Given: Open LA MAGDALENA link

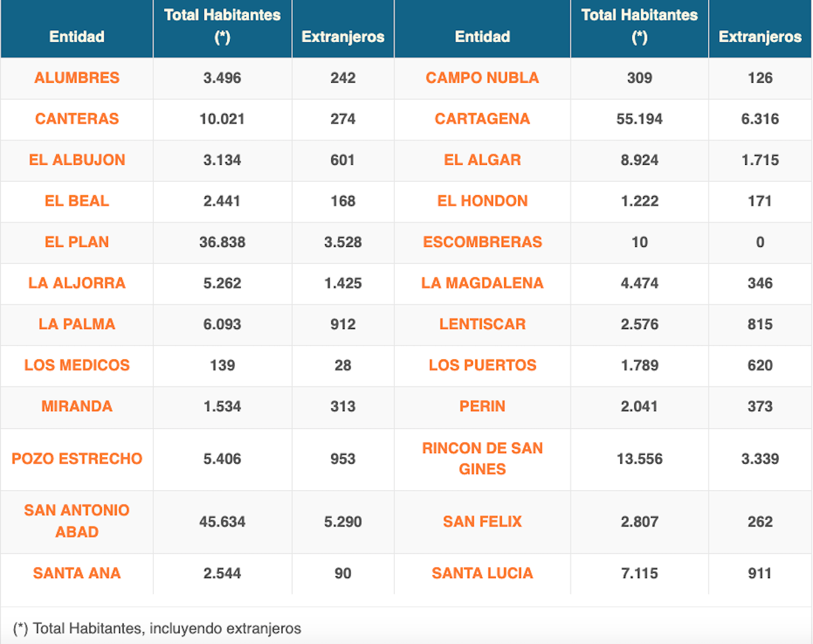Looking at the screenshot, I should (482, 283).
